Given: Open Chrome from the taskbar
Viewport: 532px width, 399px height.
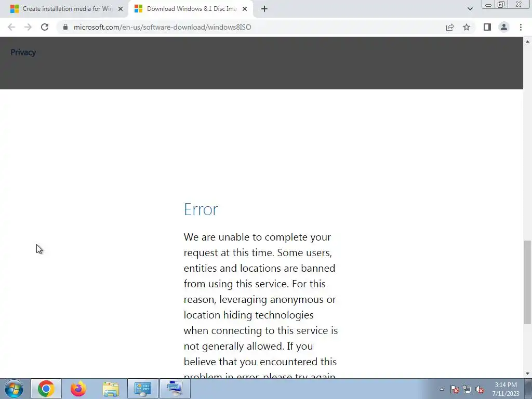Looking at the screenshot, I should pos(46,389).
